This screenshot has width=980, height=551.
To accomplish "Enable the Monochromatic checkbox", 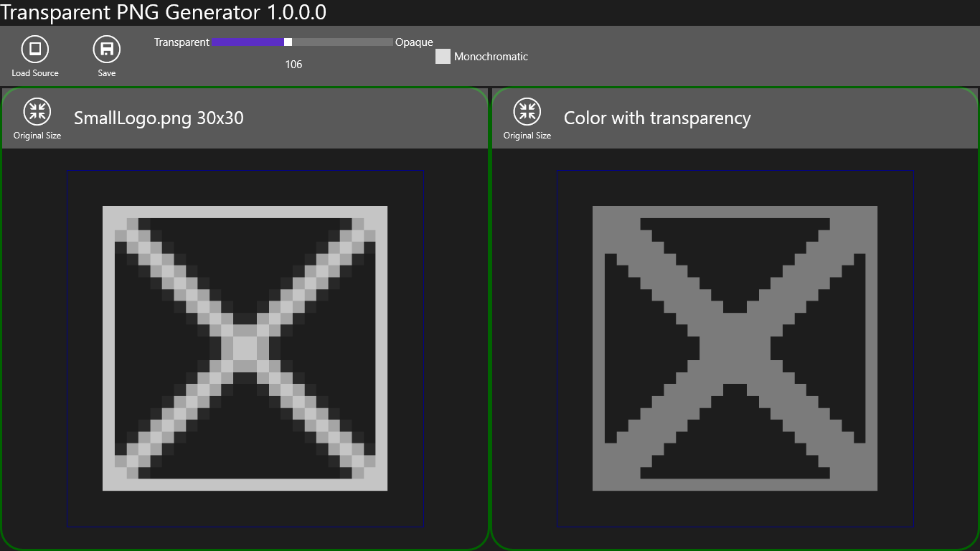I will click(443, 57).
